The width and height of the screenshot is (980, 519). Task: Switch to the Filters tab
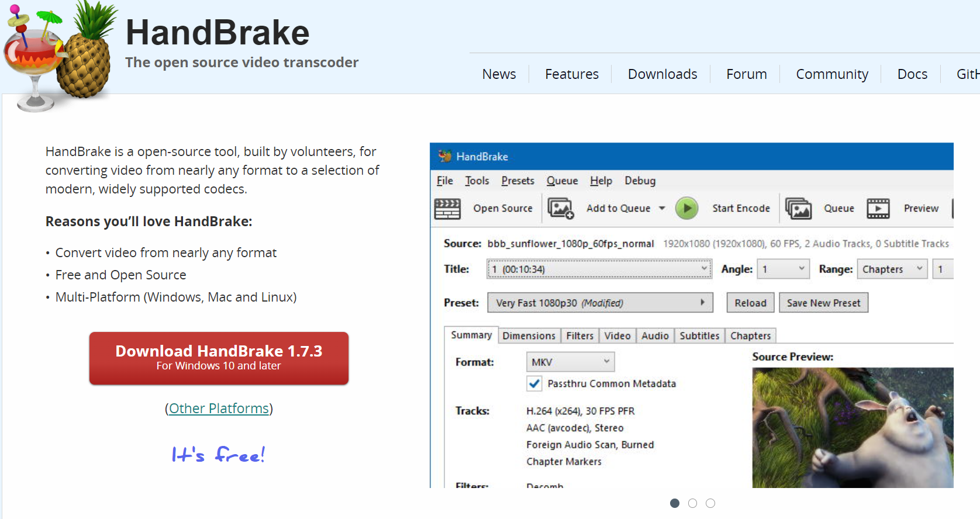[x=580, y=335]
